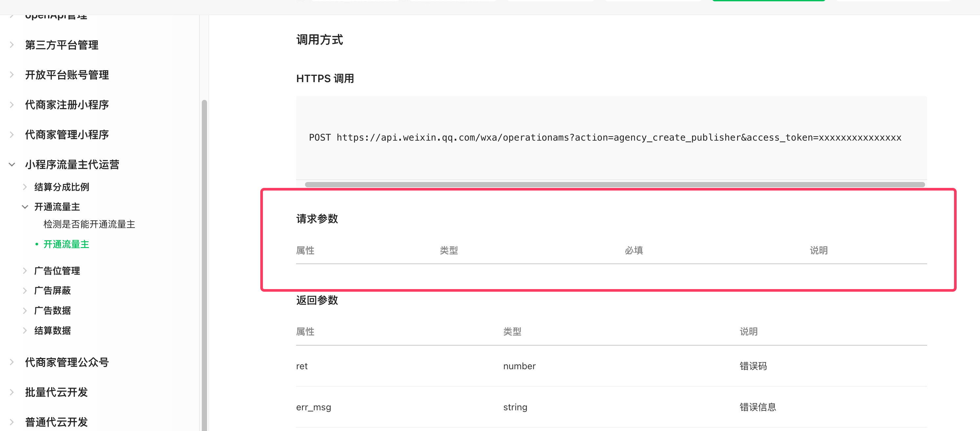Expand 开放平台账号管理 section arrow
980x431 pixels.
tap(12, 75)
